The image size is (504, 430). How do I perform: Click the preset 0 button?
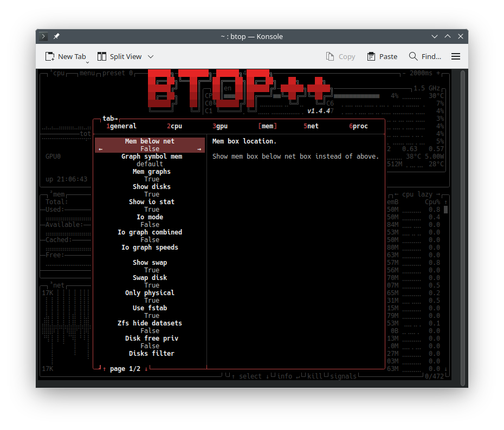[118, 73]
